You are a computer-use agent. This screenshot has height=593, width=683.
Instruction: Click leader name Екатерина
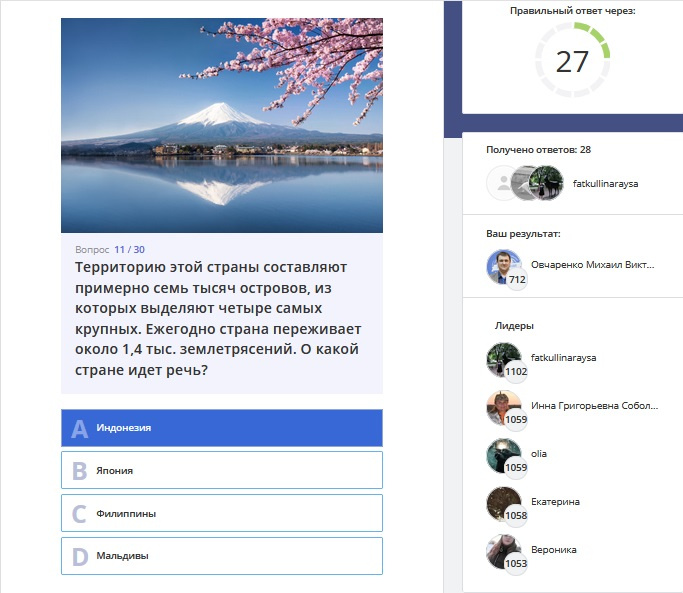tap(555, 502)
